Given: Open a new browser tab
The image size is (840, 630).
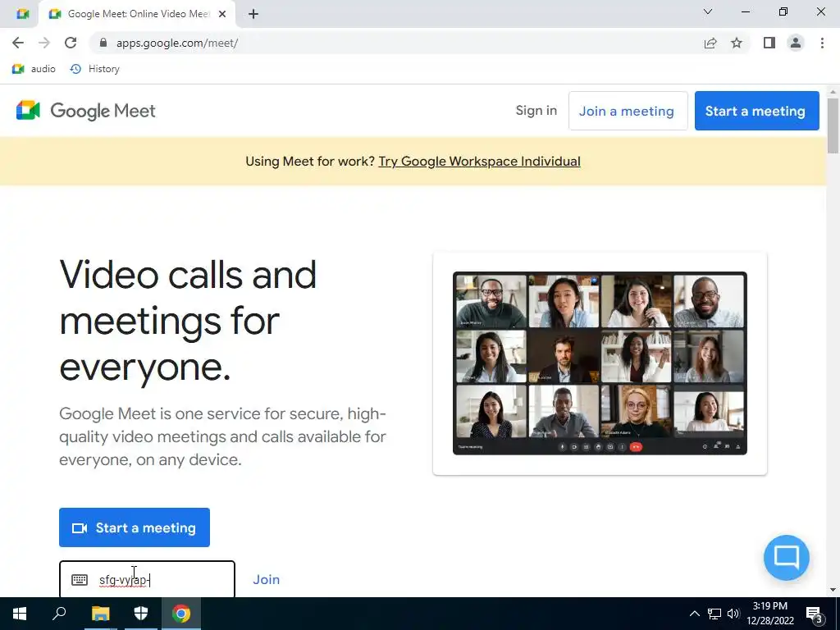Looking at the screenshot, I should (253, 14).
